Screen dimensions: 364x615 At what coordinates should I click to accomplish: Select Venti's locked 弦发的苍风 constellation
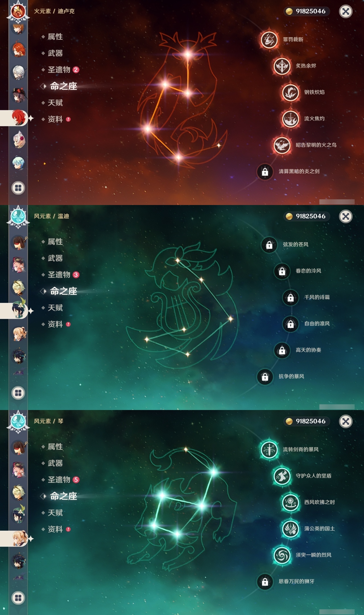coord(269,245)
